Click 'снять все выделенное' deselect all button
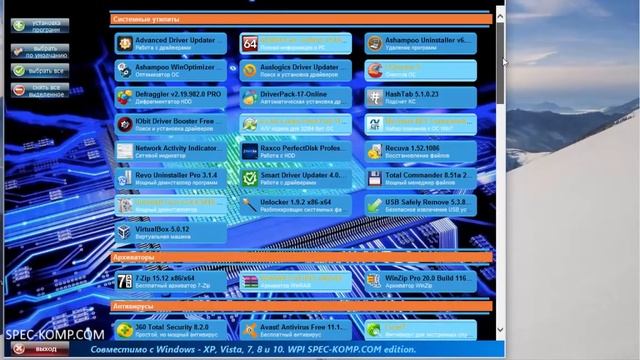This screenshot has width=640, height=360. tap(40, 90)
